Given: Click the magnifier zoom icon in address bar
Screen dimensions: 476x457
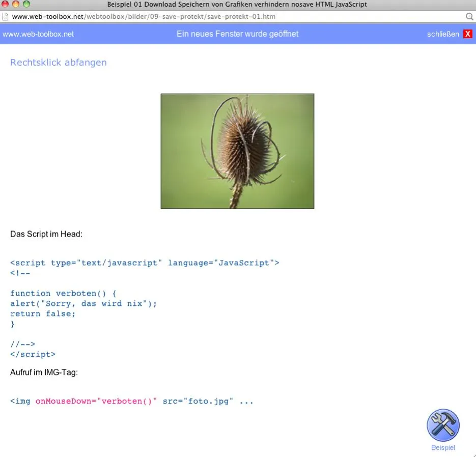Looking at the screenshot, I should pyautogui.click(x=469, y=16).
